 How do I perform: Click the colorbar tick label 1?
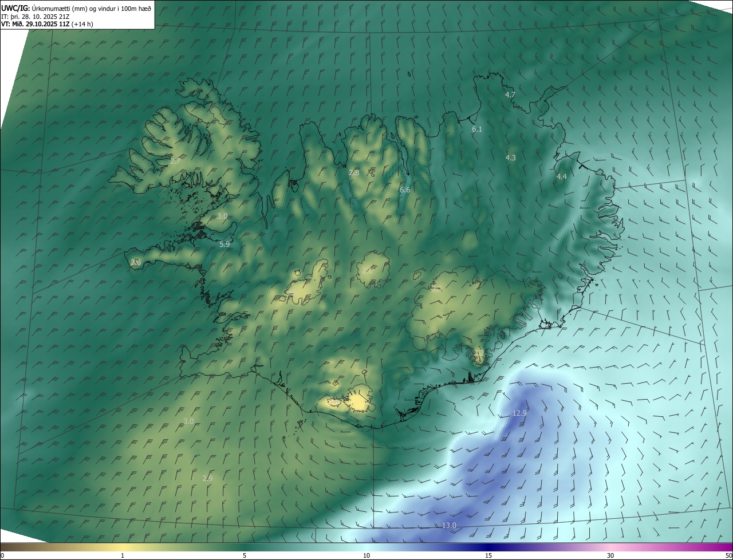pyautogui.click(x=123, y=555)
